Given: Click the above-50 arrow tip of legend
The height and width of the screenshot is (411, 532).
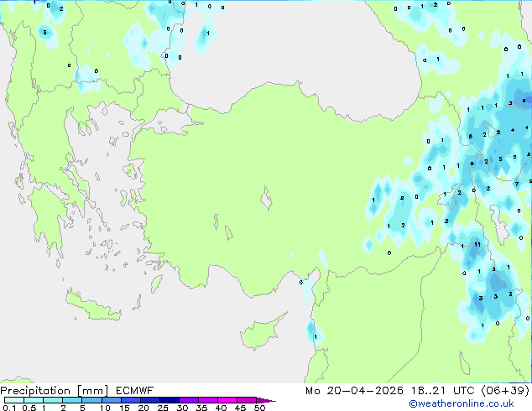Looking at the screenshot, I should point(266,400).
